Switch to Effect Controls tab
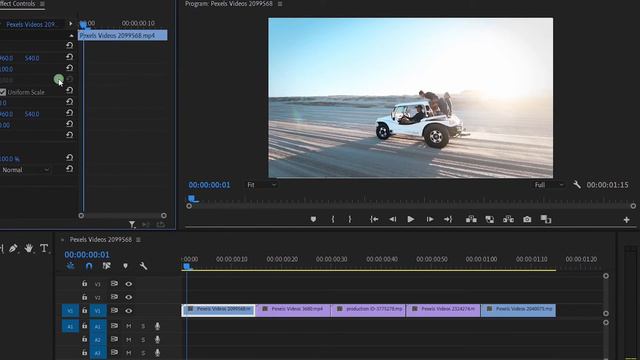The image size is (640, 360). tap(18, 4)
